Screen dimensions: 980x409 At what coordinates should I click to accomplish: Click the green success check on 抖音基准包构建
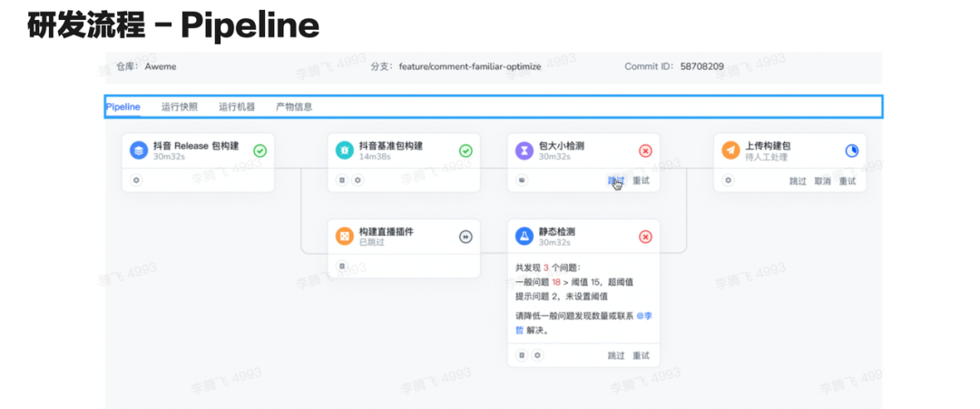(465, 151)
